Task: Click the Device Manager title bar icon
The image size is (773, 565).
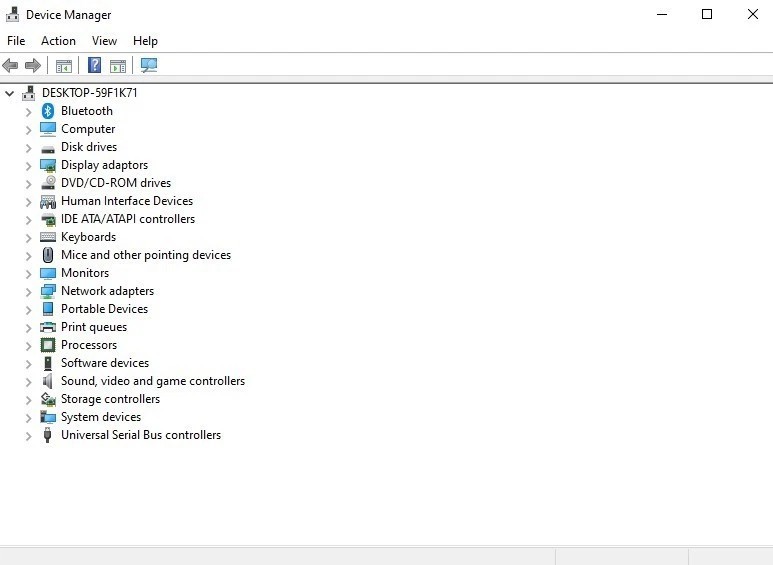Action: (x=12, y=15)
